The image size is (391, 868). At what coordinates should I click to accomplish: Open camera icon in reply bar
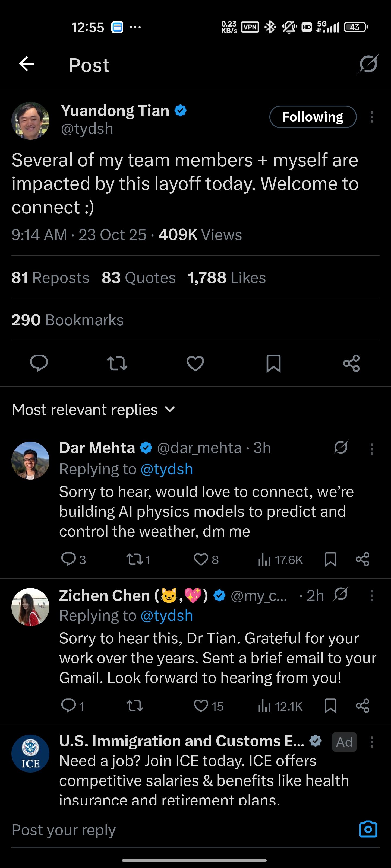[368, 829]
